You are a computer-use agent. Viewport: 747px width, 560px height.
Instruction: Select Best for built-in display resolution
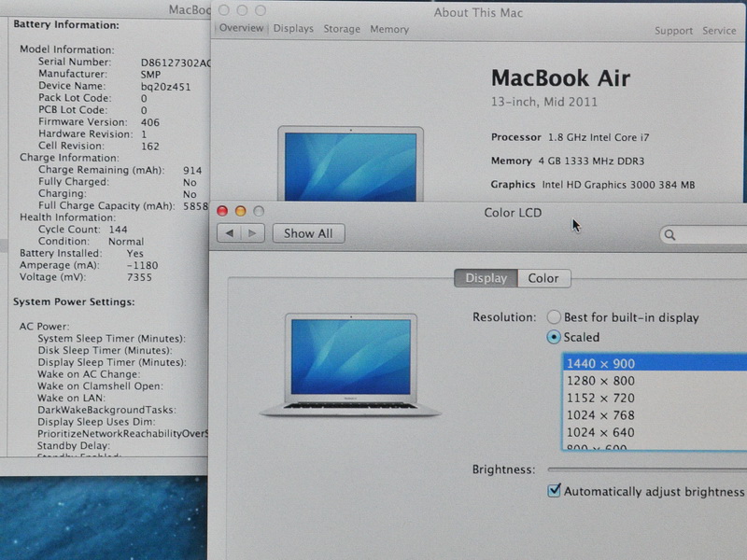tap(554, 317)
